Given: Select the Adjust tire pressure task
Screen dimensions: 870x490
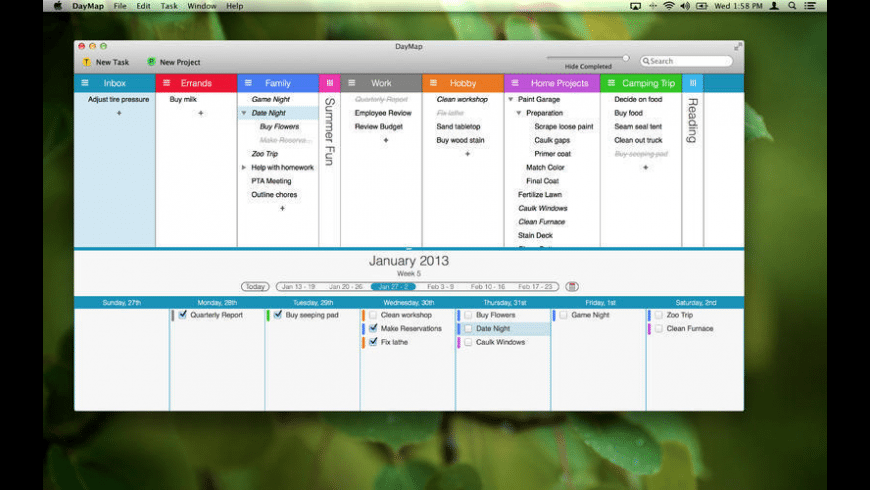Looking at the screenshot, I should click(x=118, y=99).
